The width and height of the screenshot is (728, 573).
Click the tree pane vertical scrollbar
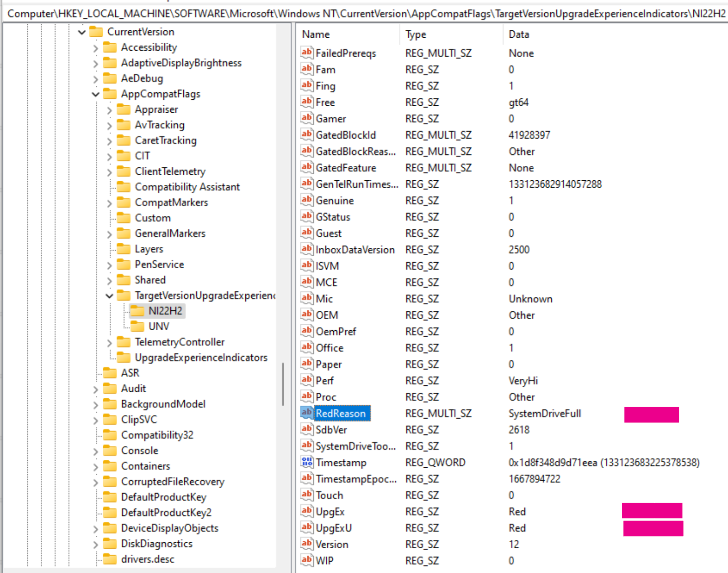[283, 384]
